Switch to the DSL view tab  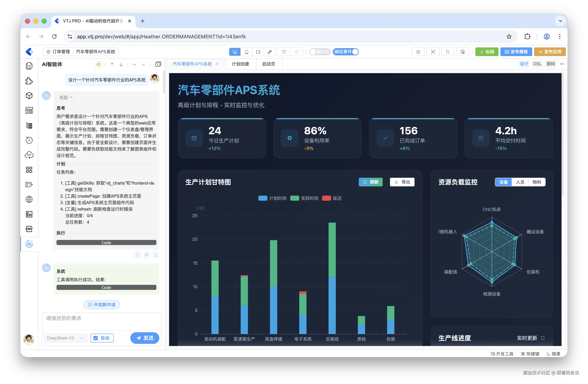(537, 64)
